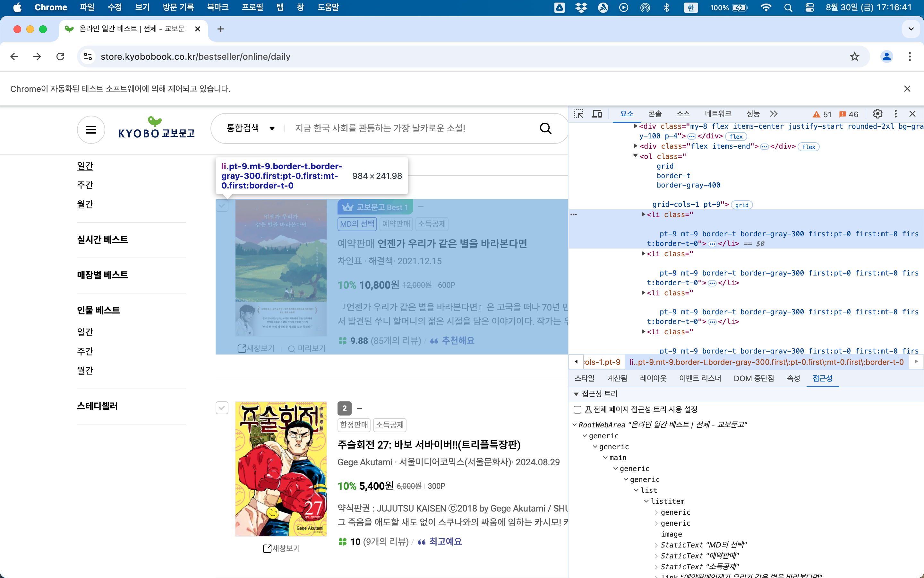The height and width of the screenshot is (578, 924).
Task: Click the search magnifier icon in Kyobo search
Action: coord(545,128)
